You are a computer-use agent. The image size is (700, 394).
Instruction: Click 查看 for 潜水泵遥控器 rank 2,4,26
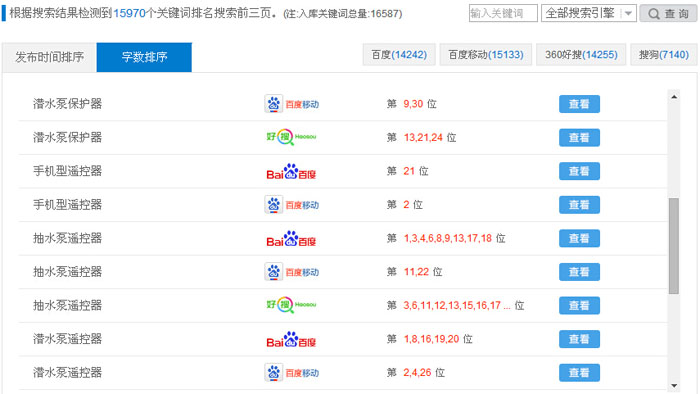[579, 373]
